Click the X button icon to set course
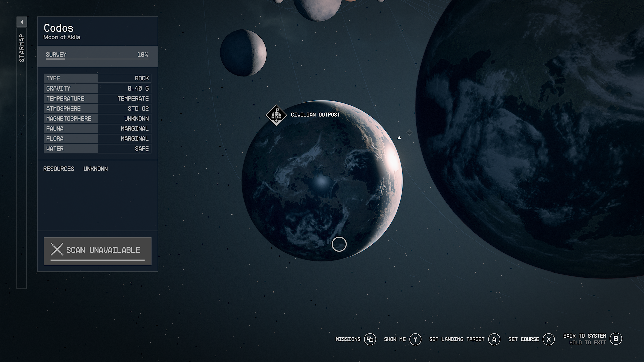Viewport: 644px width, 362px height. tap(549, 339)
